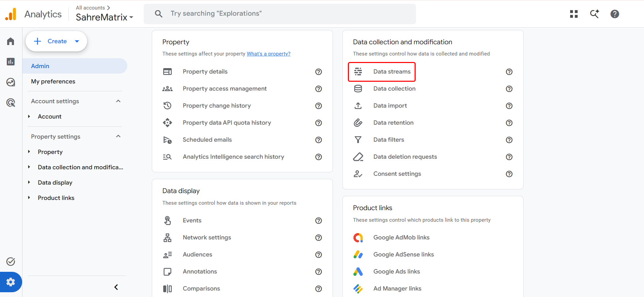The width and height of the screenshot is (644, 297).
Task: Click help icon beside Comparisons
Action: (319, 288)
